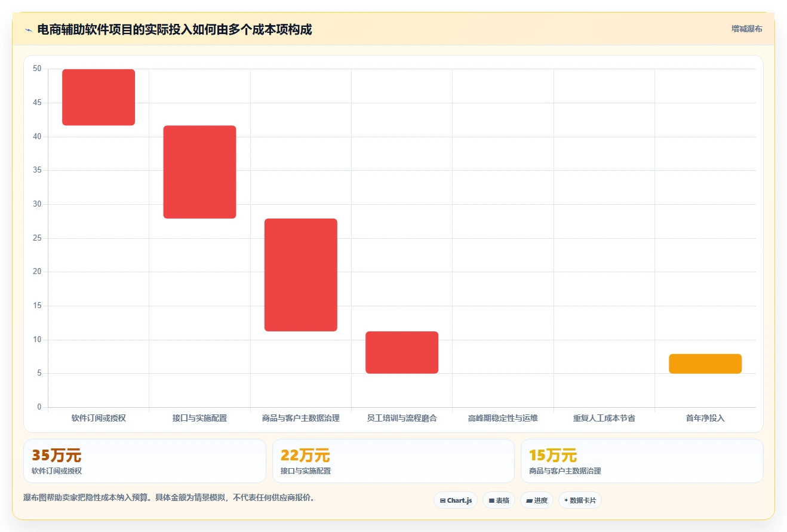
Task: Click the y-axis value 50
Action: point(37,69)
